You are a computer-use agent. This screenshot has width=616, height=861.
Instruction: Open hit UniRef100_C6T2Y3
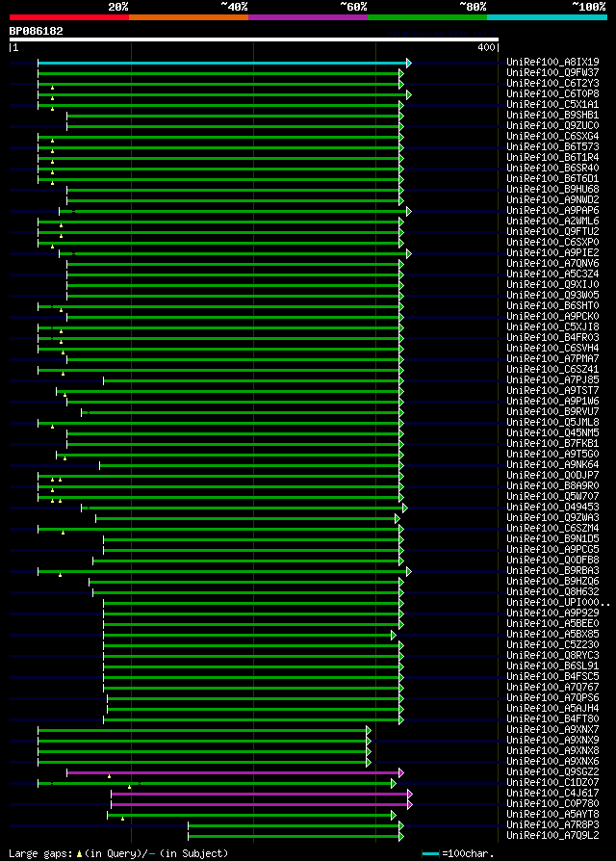(x=552, y=84)
